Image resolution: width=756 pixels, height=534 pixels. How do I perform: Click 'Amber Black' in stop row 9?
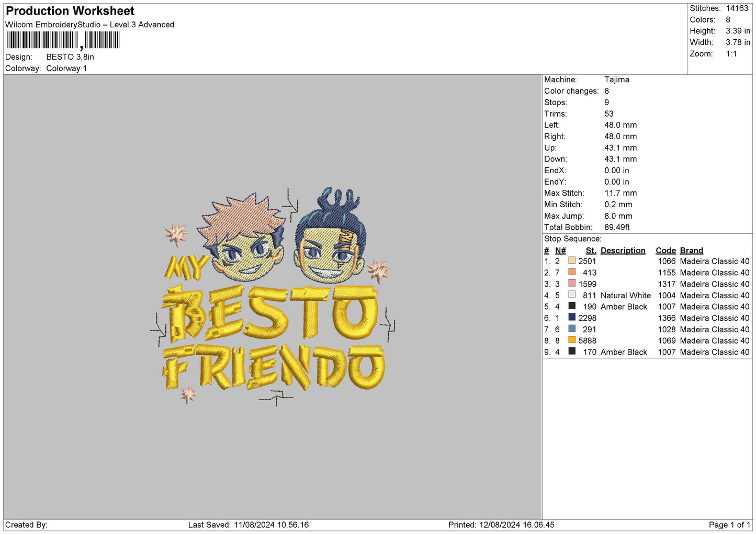pyautogui.click(x=624, y=353)
